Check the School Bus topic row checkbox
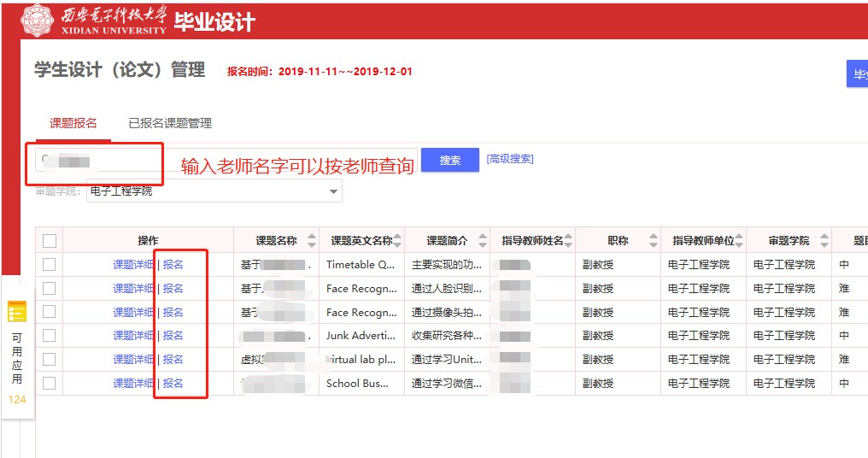Screen dimensions: 868x458 pos(50,384)
